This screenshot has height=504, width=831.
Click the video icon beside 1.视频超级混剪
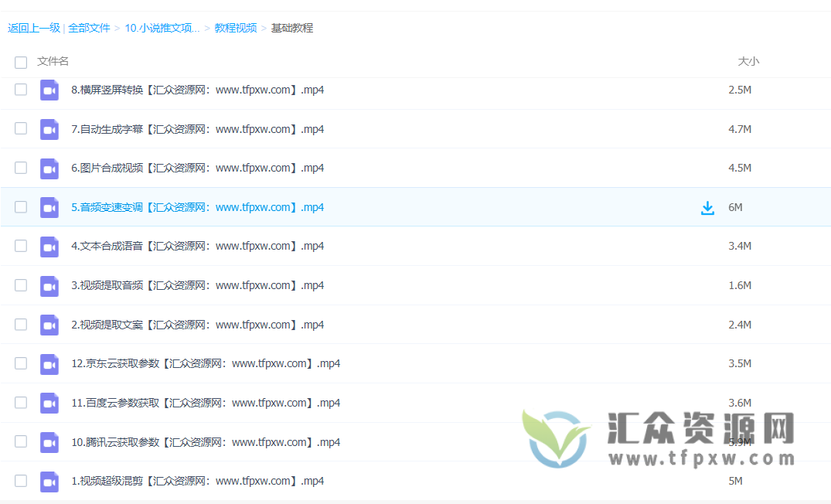(x=49, y=481)
